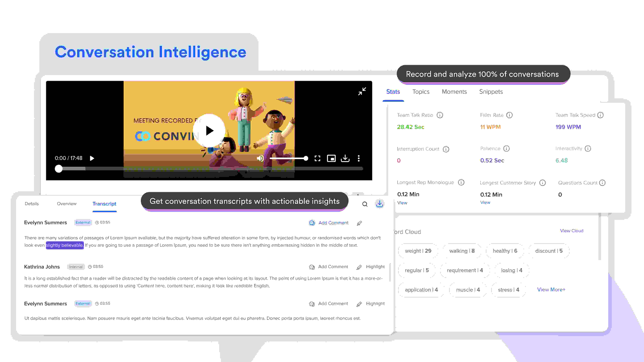Download the video from player controls
This screenshot has width=644, height=362.
coord(345,158)
